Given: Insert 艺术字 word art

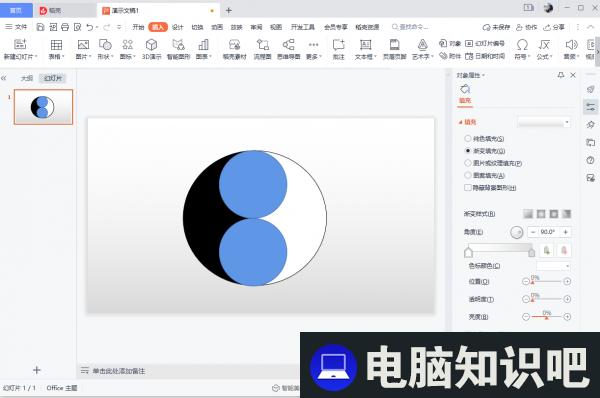Looking at the screenshot, I should tap(422, 45).
